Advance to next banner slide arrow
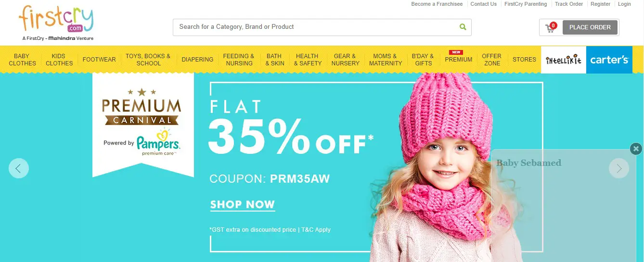 tap(619, 168)
